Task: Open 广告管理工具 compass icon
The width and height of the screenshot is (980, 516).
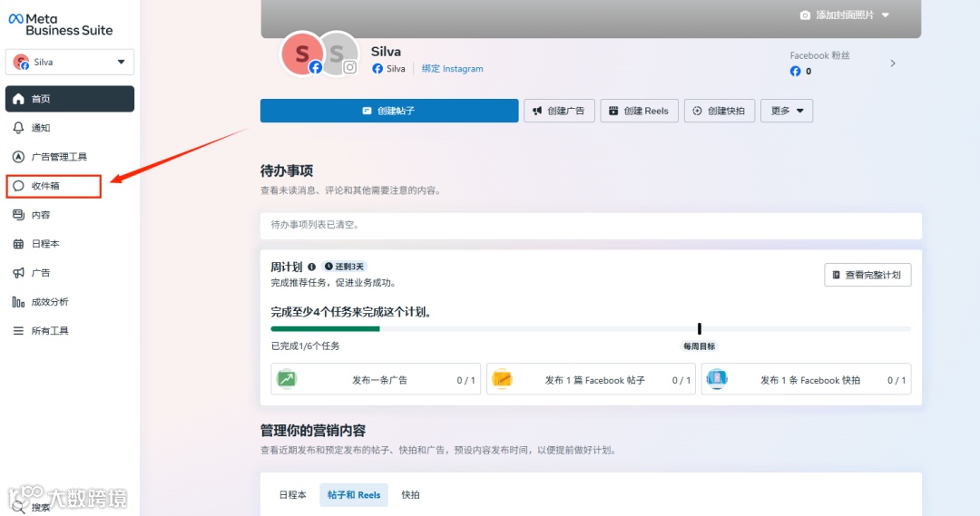Action: click(x=19, y=157)
